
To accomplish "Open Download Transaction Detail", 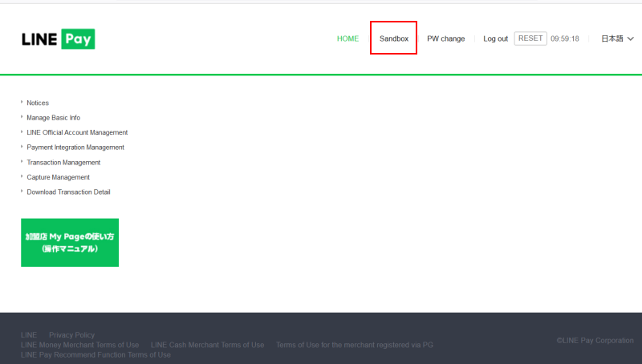I will click(x=68, y=192).
